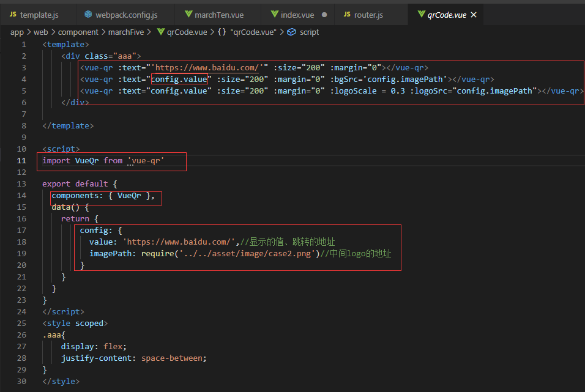Open the 'app' breadcrumb folder

[17, 32]
